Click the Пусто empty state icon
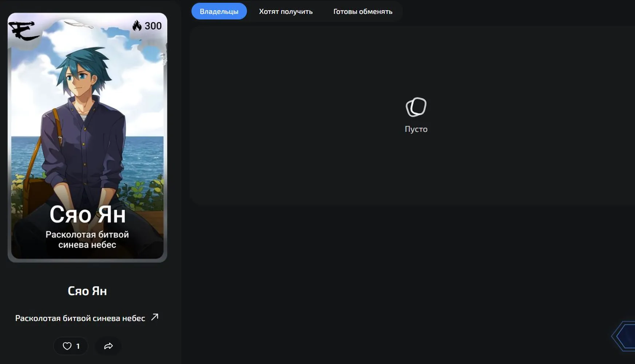The image size is (635, 364). pyautogui.click(x=416, y=107)
